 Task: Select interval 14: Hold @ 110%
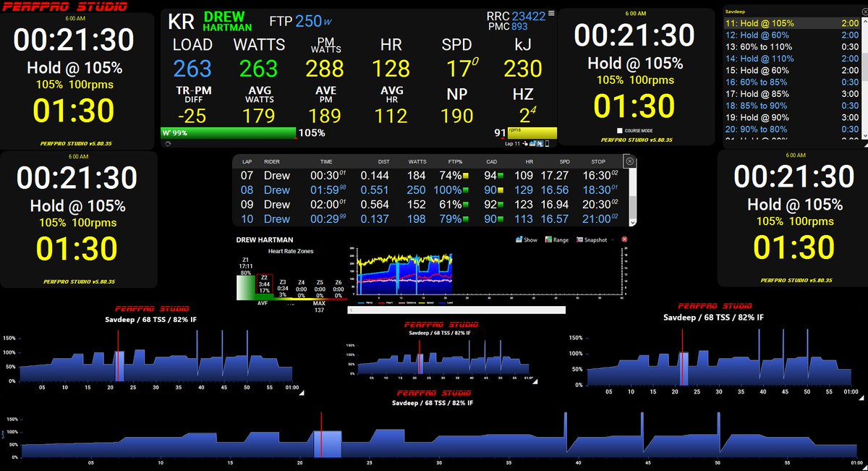pyautogui.click(x=791, y=59)
